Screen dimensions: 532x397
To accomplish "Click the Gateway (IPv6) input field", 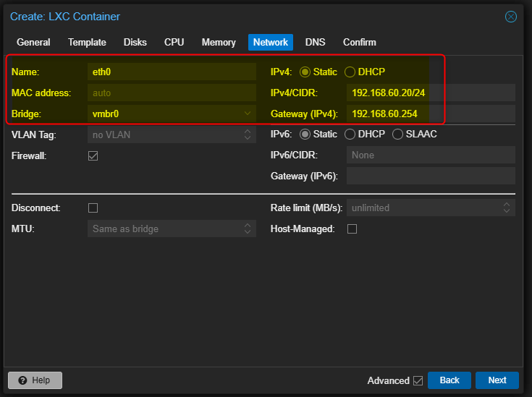I will point(431,176).
